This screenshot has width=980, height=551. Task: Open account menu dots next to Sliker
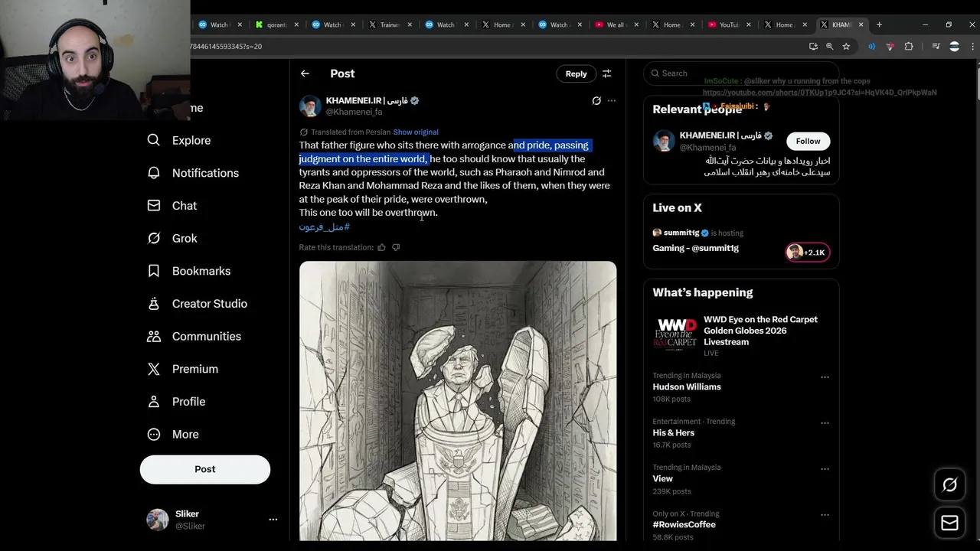click(x=273, y=520)
